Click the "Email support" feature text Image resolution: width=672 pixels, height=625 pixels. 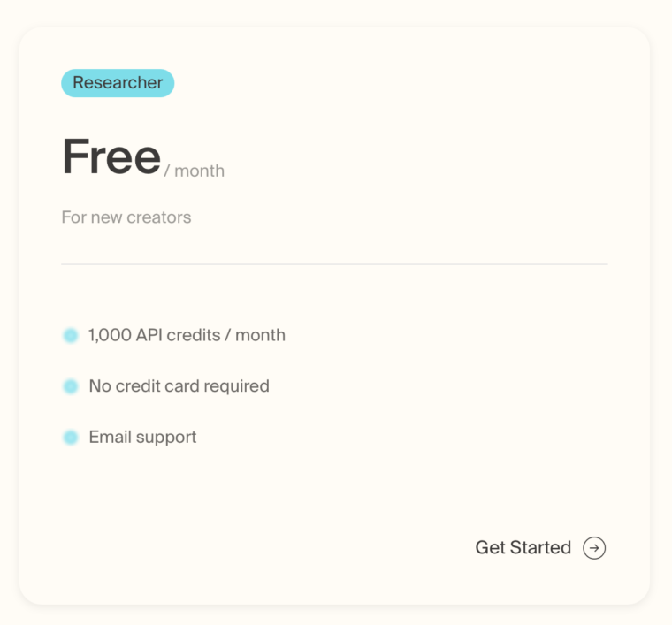[x=142, y=438]
